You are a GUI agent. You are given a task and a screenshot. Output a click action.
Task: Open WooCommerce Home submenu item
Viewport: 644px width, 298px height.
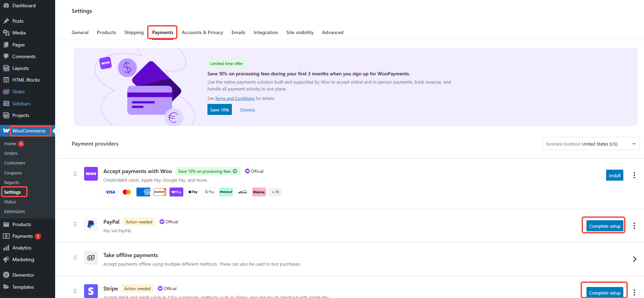(x=10, y=143)
